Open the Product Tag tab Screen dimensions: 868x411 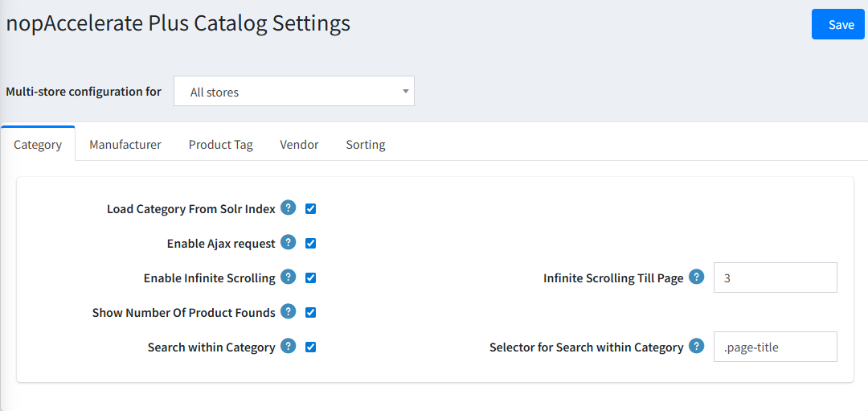[x=220, y=145]
